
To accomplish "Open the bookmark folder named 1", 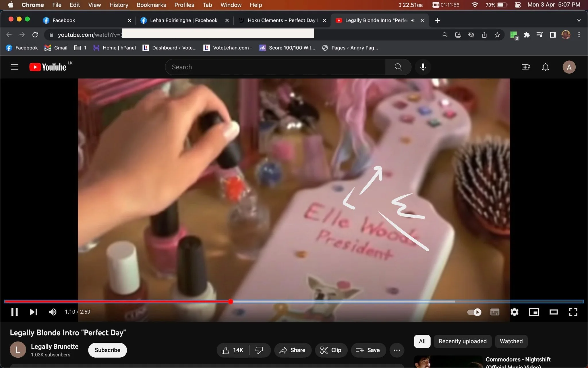I will click(x=80, y=48).
